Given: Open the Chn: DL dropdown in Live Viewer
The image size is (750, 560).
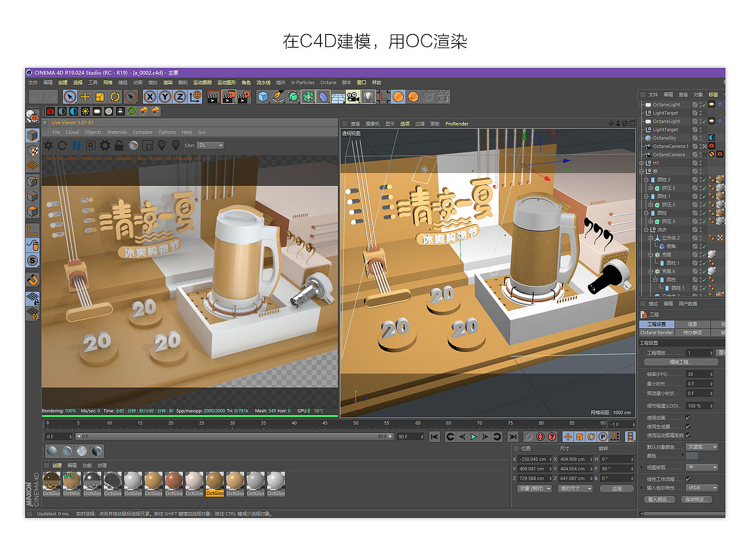Looking at the screenshot, I should click(x=210, y=145).
